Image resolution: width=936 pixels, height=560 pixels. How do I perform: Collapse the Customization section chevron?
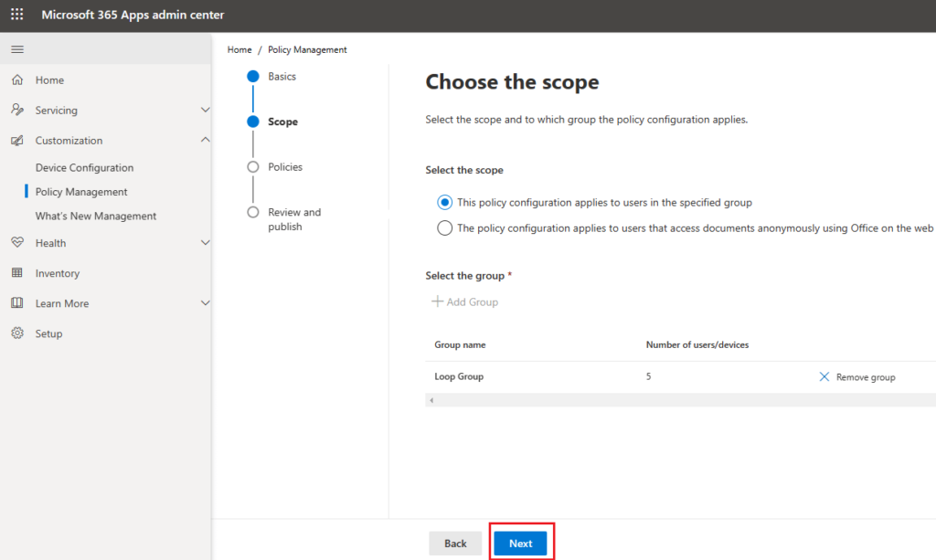pos(205,140)
